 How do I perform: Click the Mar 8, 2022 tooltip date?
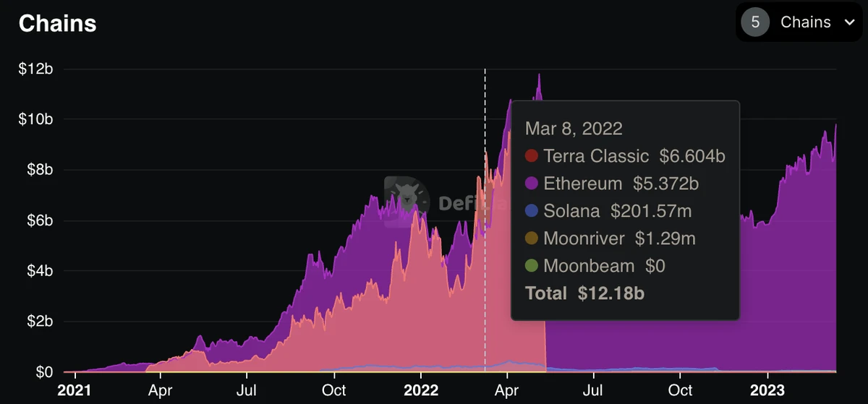[x=574, y=129]
